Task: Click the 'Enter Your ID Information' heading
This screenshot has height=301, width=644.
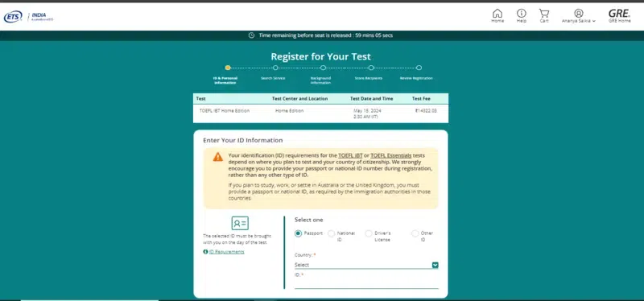Action: (243, 140)
